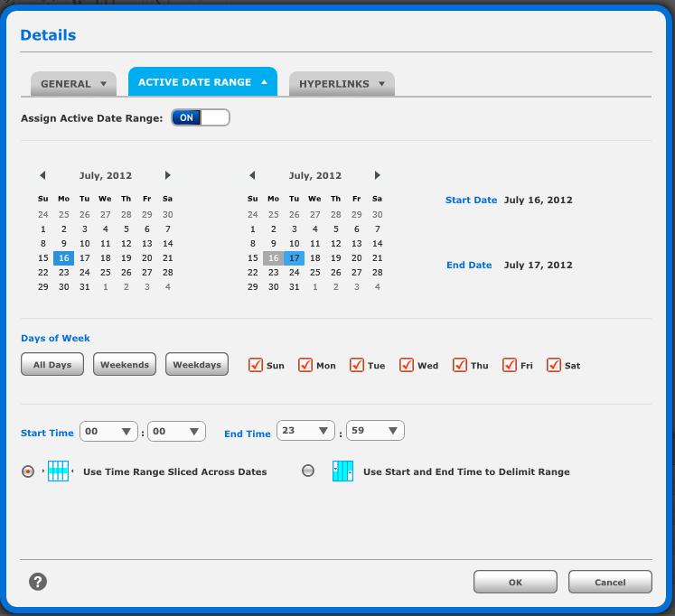Open the Start Time hour dropdown
This screenshot has height=616, width=675.
109,432
